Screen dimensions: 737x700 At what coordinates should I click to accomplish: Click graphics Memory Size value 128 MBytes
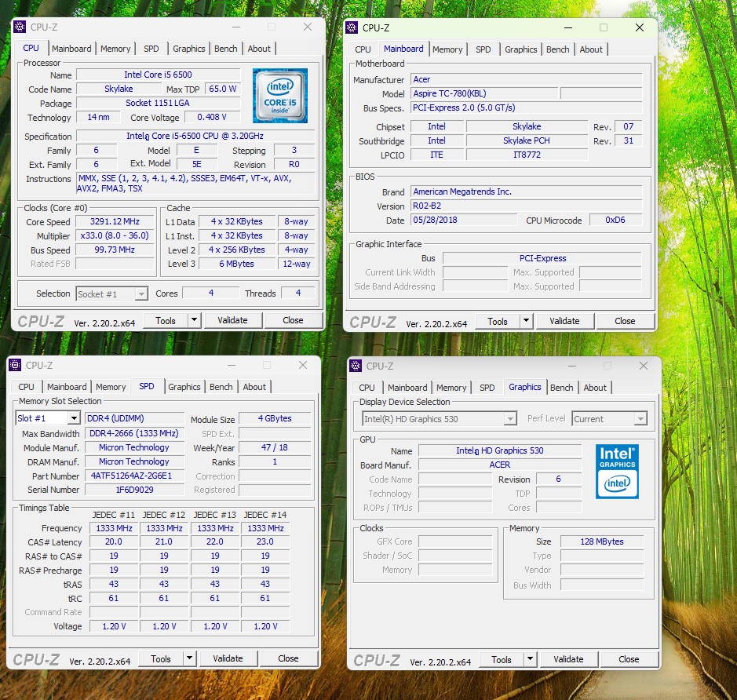coord(602,541)
